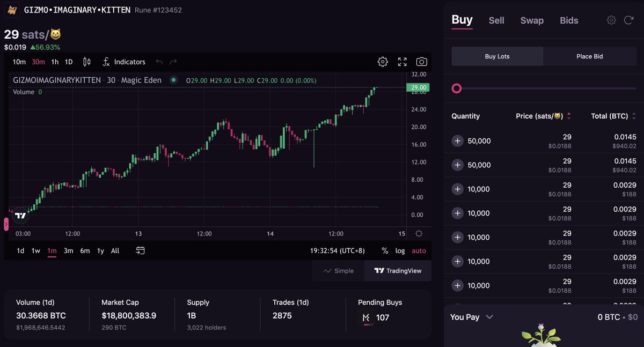Open trading panel settings gear
This screenshot has width=644, height=347.
click(611, 20)
